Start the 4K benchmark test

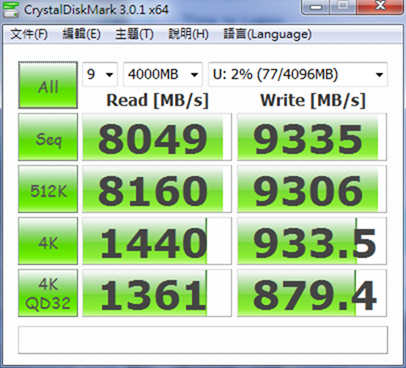(48, 241)
